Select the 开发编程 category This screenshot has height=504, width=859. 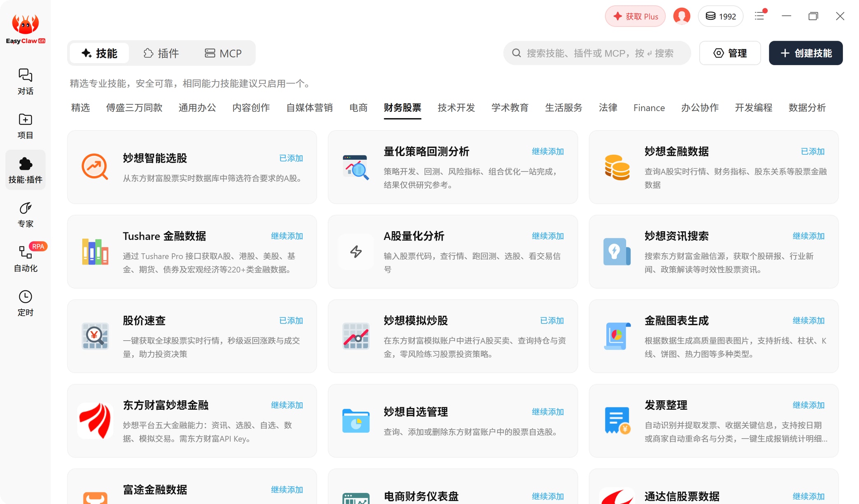pyautogui.click(x=753, y=108)
